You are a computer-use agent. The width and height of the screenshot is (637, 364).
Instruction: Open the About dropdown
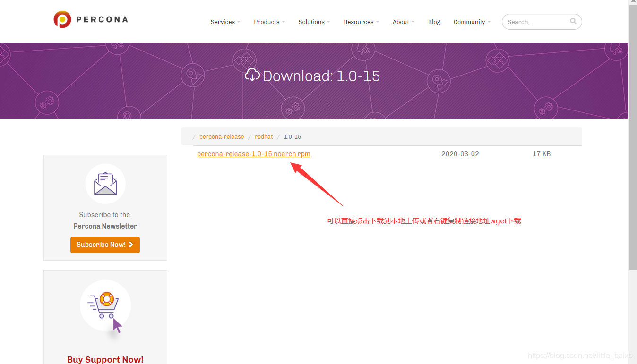(404, 22)
